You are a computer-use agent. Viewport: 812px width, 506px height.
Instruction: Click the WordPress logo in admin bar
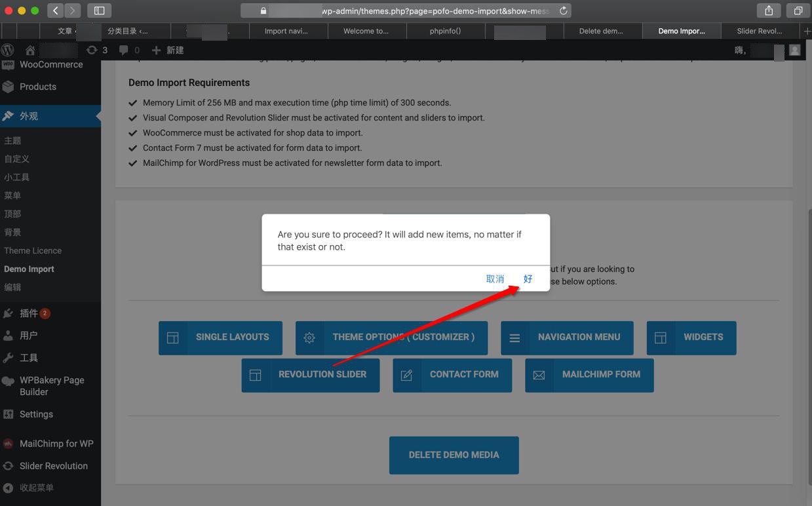coord(8,50)
